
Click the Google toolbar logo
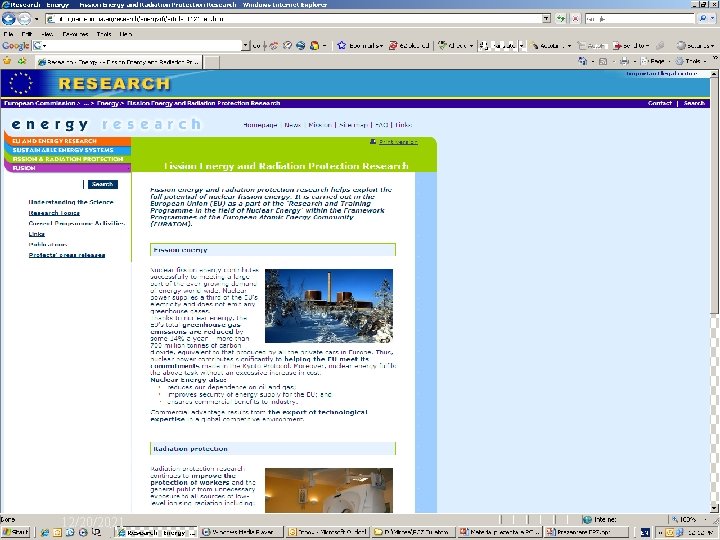(x=16, y=45)
